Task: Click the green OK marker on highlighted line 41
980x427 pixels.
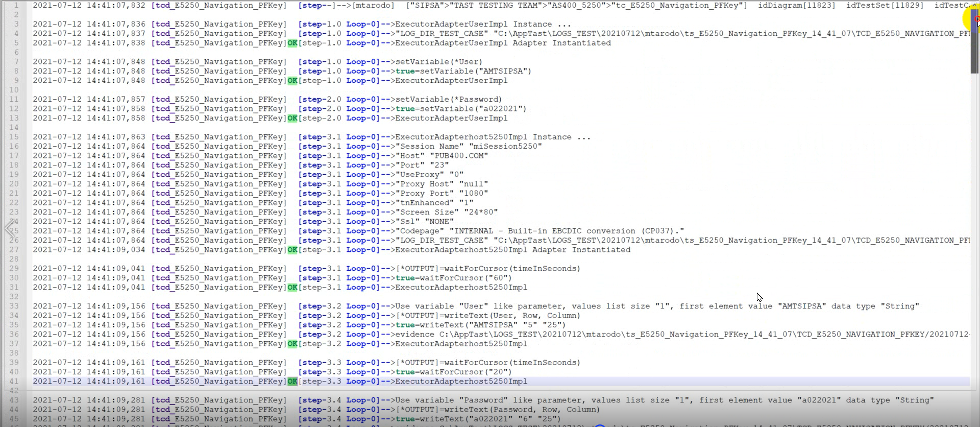Action: click(292, 382)
